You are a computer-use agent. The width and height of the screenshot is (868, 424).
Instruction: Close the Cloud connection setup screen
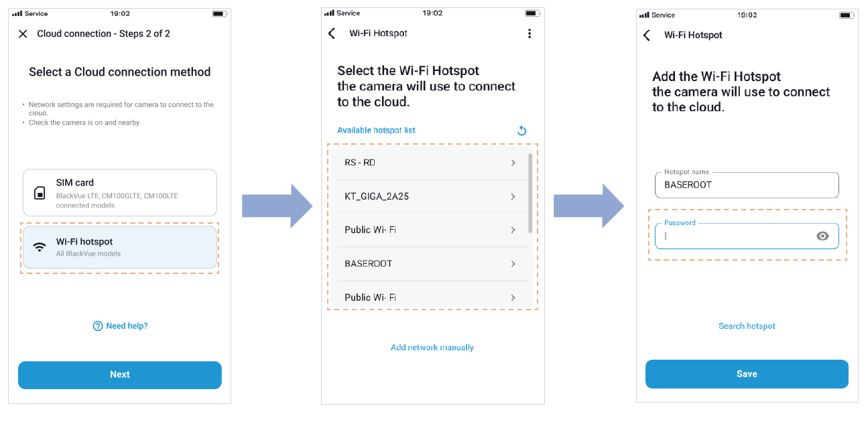click(23, 34)
